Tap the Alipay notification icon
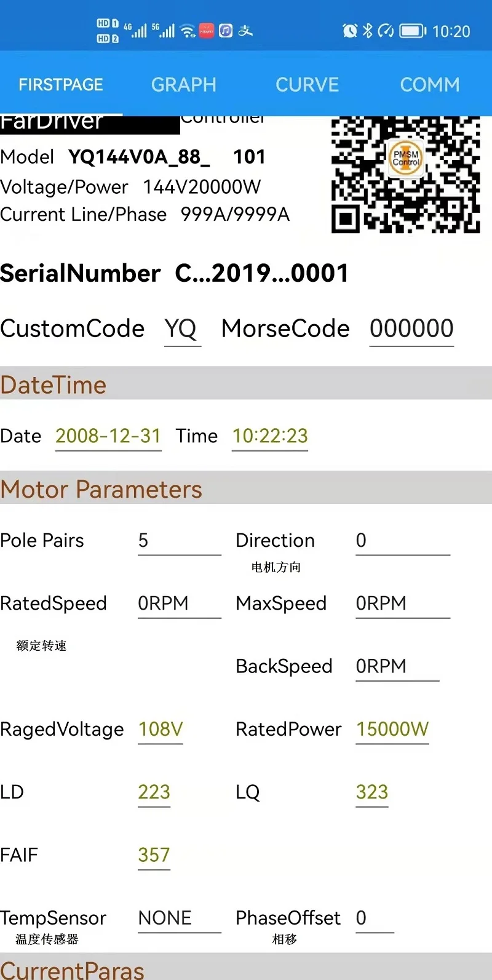Image resolution: width=492 pixels, height=980 pixels. pyautogui.click(x=245, y=31)
